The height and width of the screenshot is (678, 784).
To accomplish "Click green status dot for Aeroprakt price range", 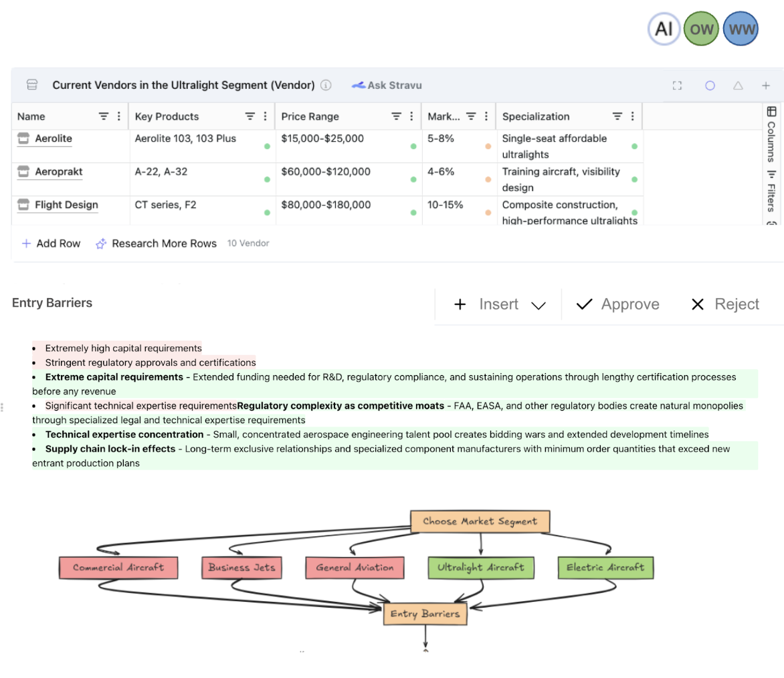I will coord(413,179).
